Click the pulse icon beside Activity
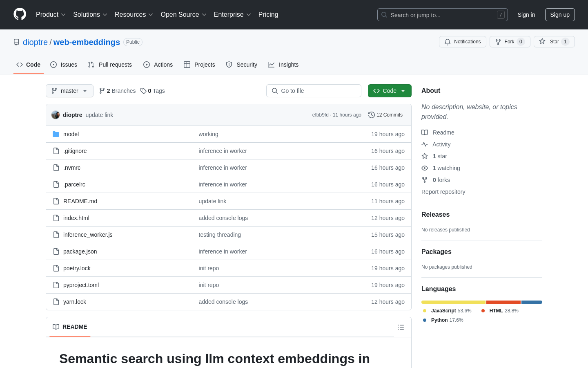 pos(425,144)
